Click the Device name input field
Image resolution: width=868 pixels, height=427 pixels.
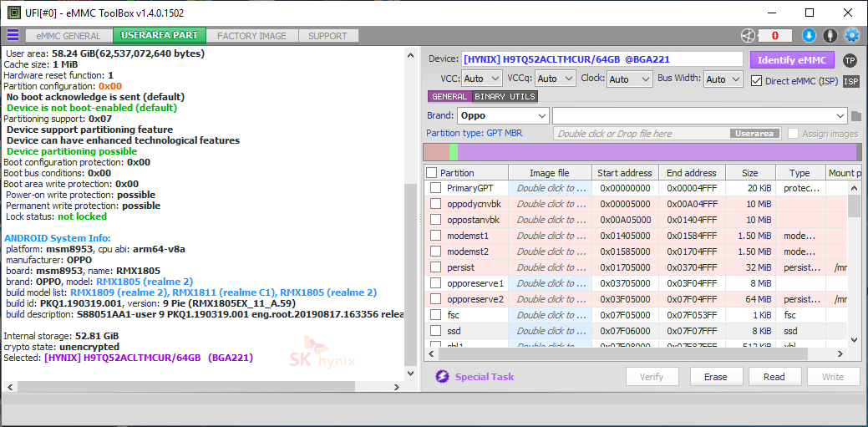point(602,59)
